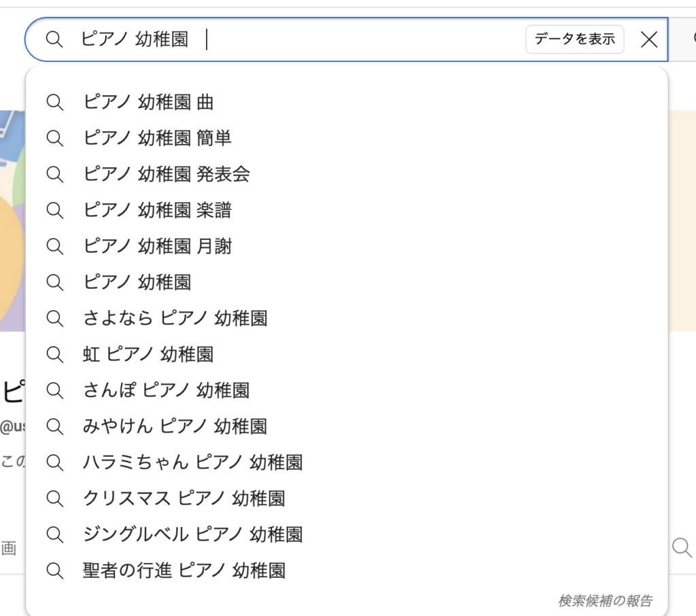The height and width of the screenshot is (616, 696).
Task: Select suggestion クリスマス ピアノ 幼稚園
Action: [x=347, y=498]
